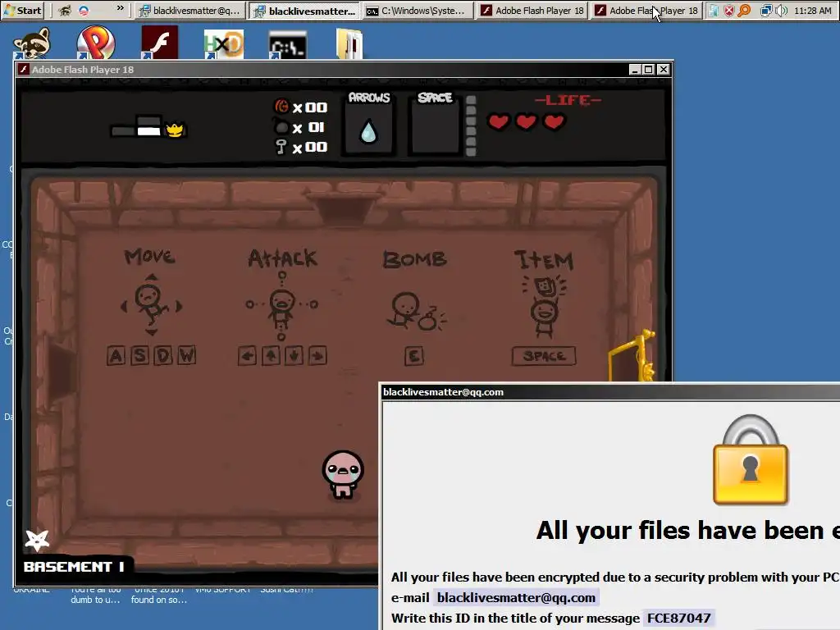
Task: Click the left arrow key hint
Action: click(247, 356)
